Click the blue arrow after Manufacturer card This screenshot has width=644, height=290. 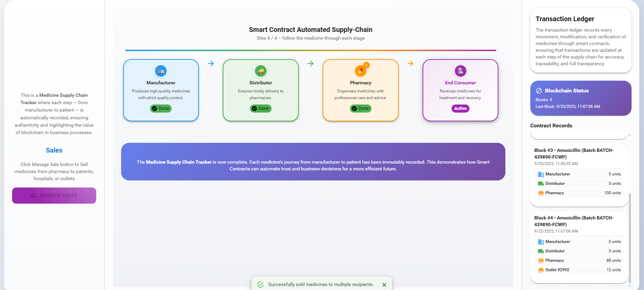(211, 64)
